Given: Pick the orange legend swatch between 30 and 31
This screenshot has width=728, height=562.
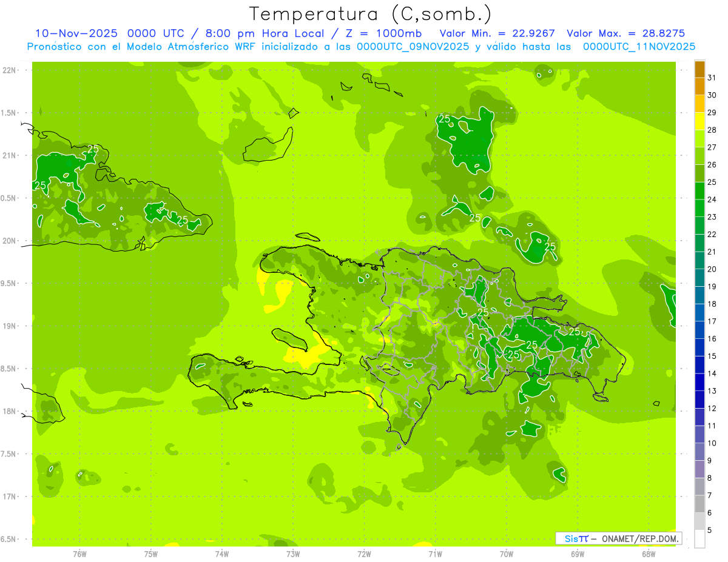Looking at the screenshot, I should click(x=699, y=87).
